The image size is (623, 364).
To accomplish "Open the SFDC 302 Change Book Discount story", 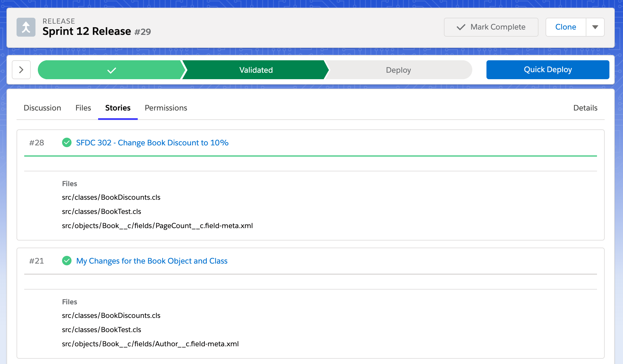I will [x=152, y=143].
